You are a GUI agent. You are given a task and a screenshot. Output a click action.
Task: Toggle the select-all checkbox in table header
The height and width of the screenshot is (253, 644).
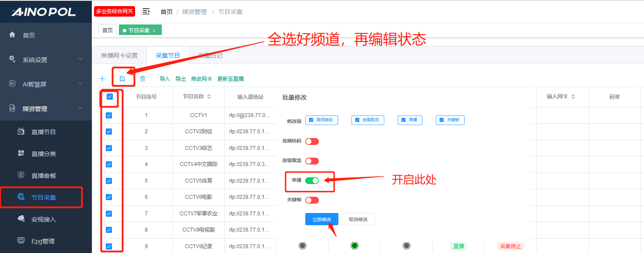point(110,97)
